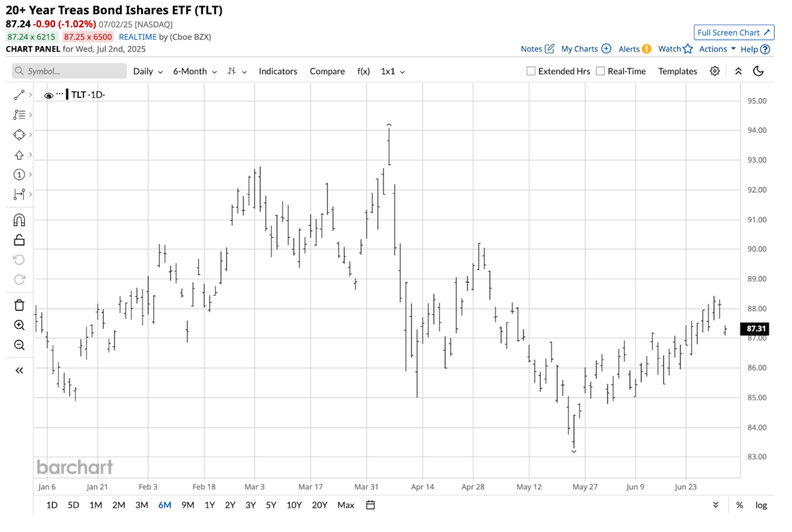Click the Help question mark icon

[x=764, y=49]
